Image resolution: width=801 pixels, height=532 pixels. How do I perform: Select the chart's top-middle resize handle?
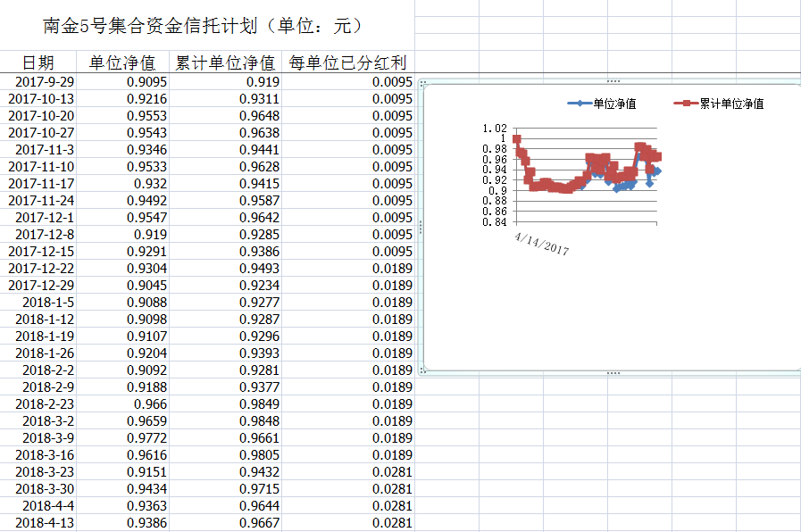click(x=613, y=82)
